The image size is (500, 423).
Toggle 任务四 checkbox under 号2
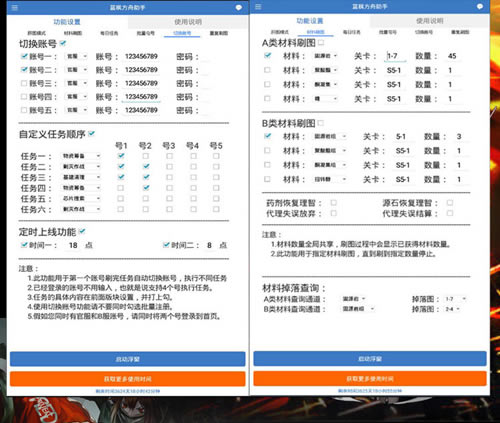(x=146, y=188)
